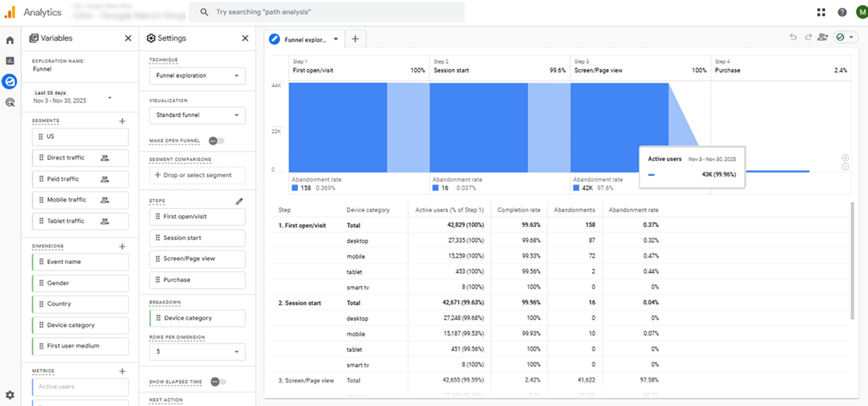Open the Home icon in left navigation
The image size is (868, 406).
tap(10, 40)
